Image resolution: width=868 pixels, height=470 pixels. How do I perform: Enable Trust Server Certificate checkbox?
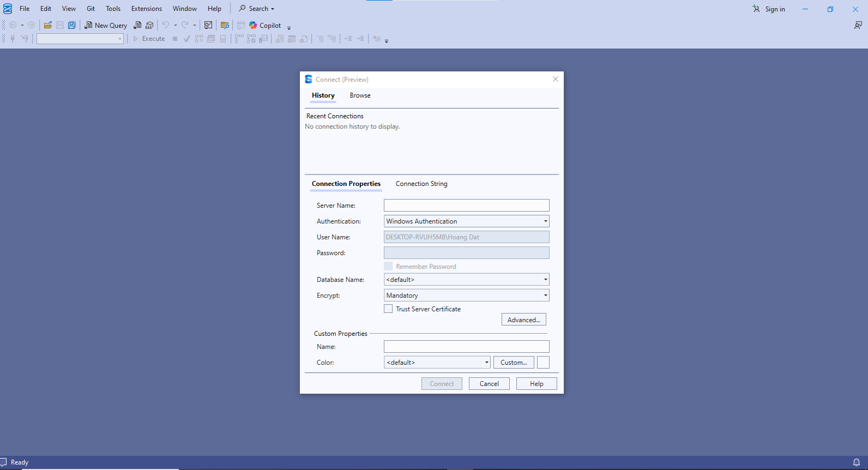388,309
